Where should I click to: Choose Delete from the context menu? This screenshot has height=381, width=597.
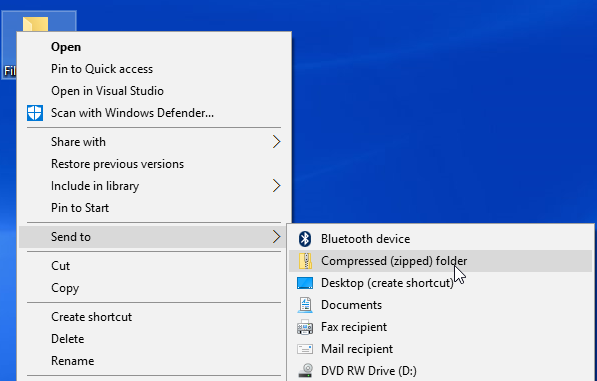coord(152,339)
